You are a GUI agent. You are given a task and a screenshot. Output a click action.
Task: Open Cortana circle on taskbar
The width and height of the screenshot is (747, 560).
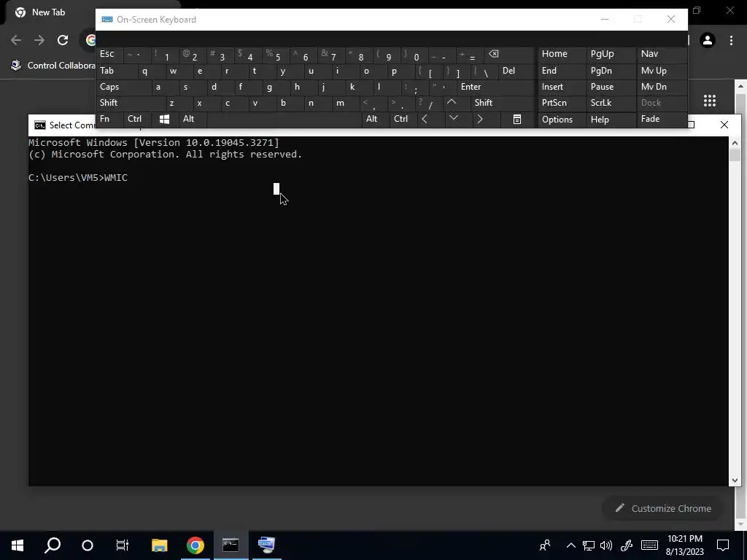pos(88,545)
